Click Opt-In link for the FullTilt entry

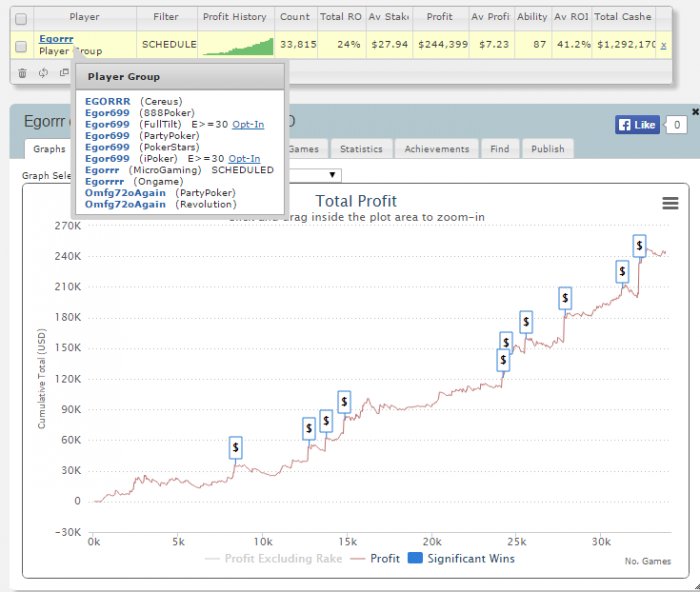248,124
